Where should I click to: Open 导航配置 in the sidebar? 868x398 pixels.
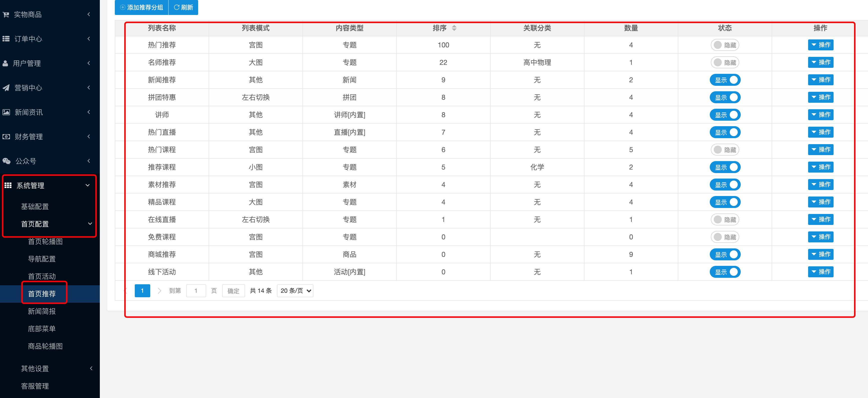tap(42, 259)
